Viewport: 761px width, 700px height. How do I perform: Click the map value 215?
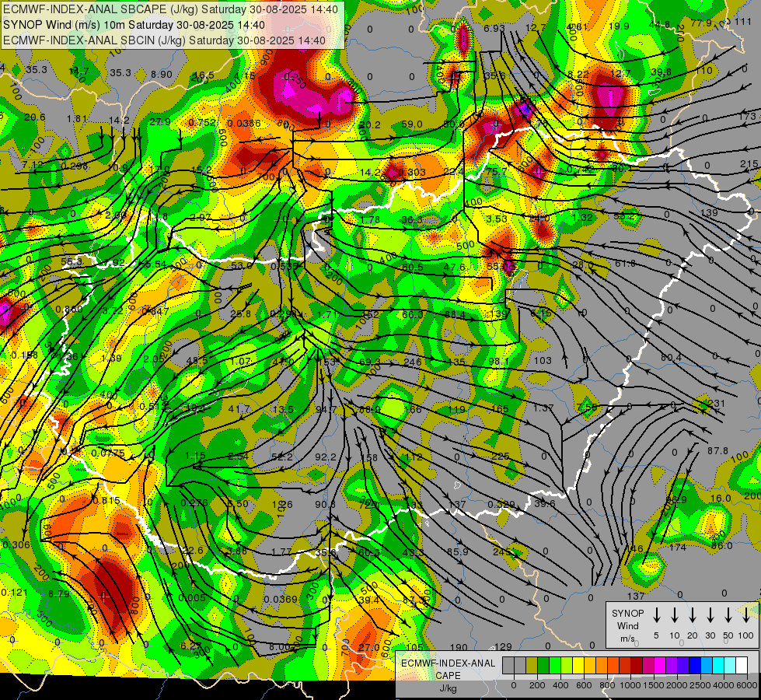(749, 163)
